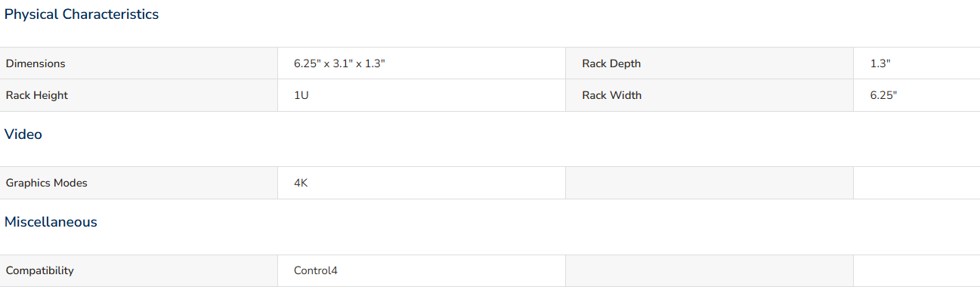Select the Rack Width label
Image resolution: width=980 pixels, height=287 pixels.
coord(612,95)
